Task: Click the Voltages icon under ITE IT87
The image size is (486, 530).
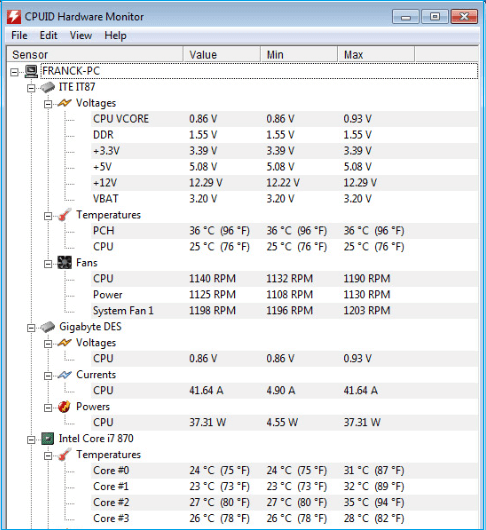Action: click(64, 103)
